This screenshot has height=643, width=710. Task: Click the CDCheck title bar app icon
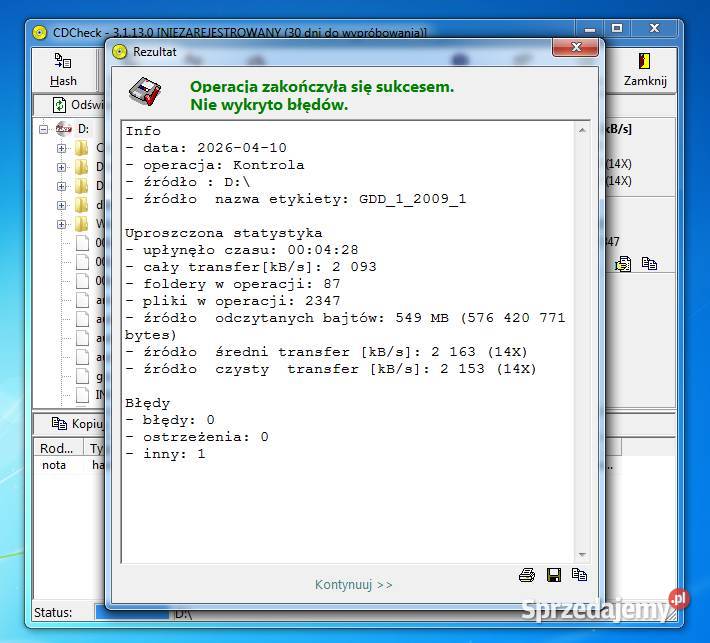[x=40, y=33]
